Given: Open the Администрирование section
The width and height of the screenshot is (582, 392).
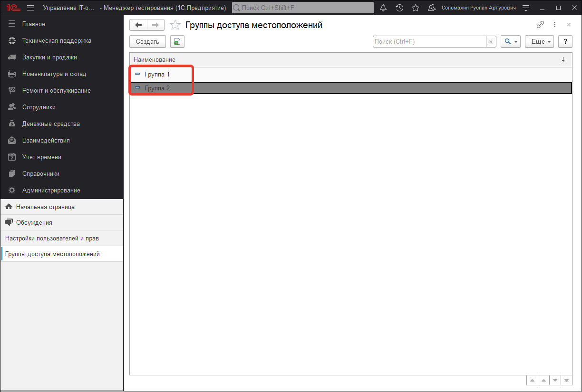Looking at the screenshot, I should pos(51,190).
